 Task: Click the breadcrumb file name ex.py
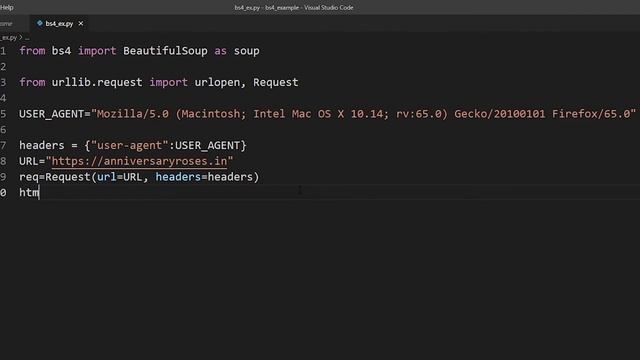[9, 38]
